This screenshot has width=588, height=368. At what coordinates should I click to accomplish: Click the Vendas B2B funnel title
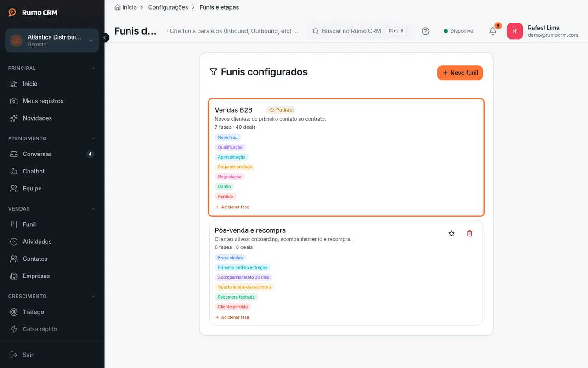click(x=234, y=110)
